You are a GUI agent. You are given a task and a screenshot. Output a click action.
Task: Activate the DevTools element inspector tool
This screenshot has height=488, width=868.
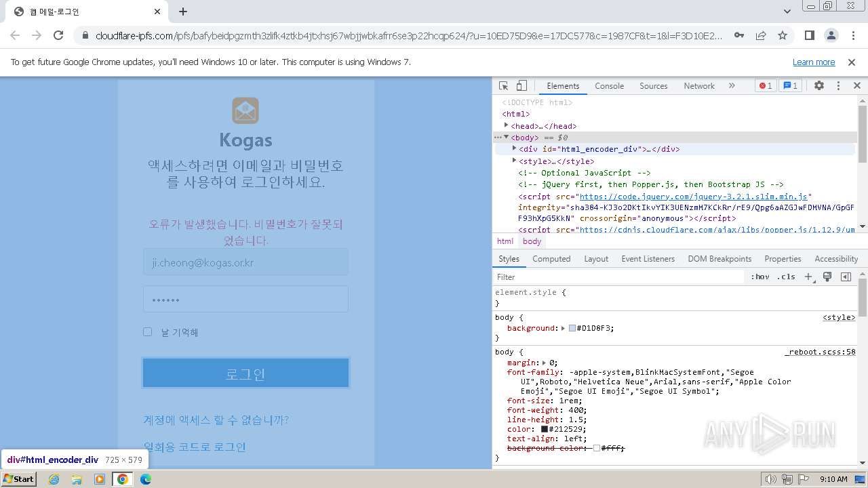coord(503,86)
